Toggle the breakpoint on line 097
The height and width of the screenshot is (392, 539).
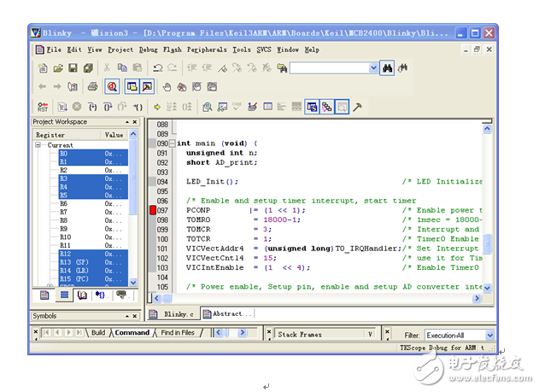tap(154, 210)
